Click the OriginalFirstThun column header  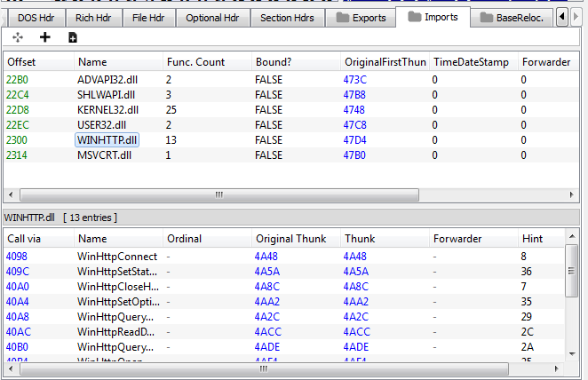coord(385,62)
